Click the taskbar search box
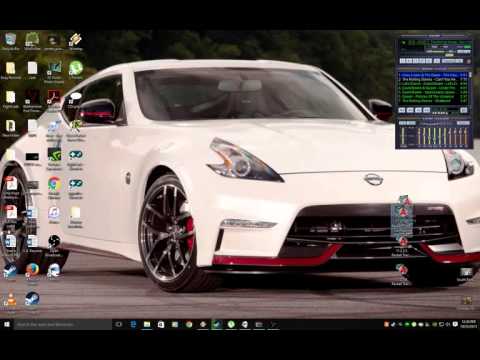The width and height of the screenshot is (480, 360). tap(63, 324)
